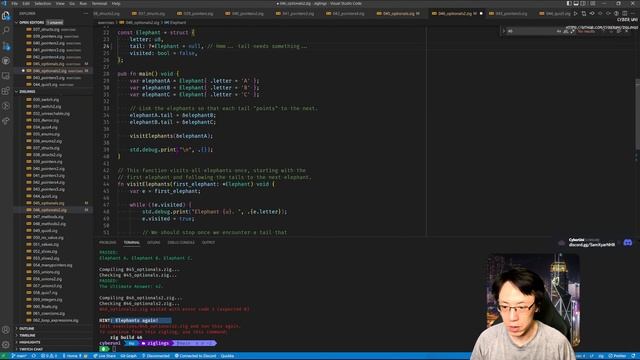This screenshot has width=640, height=360.
Task: Open 040_pointers2.zig in Open Editors list
Action: tap(53, 43)
